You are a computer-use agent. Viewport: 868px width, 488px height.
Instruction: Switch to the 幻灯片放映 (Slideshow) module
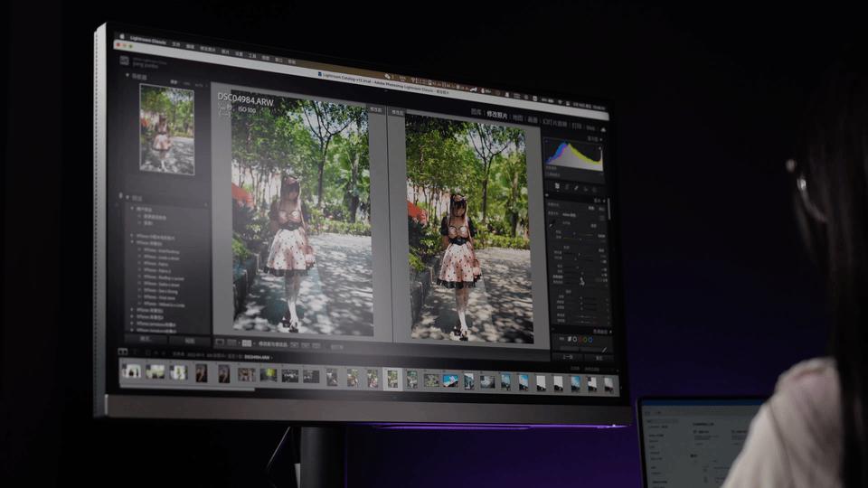coord(554,122)
